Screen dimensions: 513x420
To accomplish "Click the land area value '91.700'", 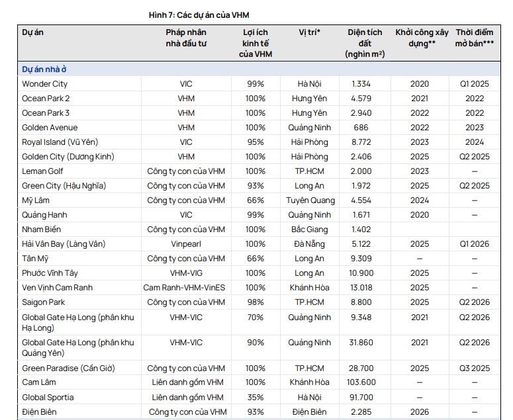I will click(x=361, y=398).
